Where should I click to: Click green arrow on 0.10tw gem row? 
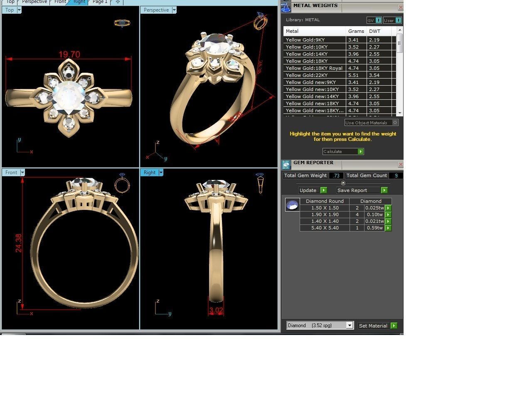click(388, 215)
